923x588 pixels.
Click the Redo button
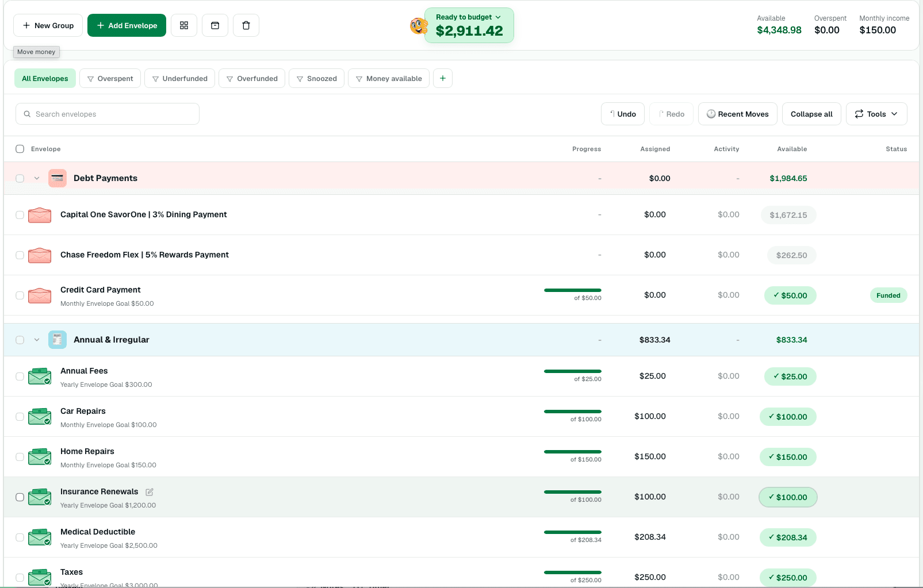[671, 114]
